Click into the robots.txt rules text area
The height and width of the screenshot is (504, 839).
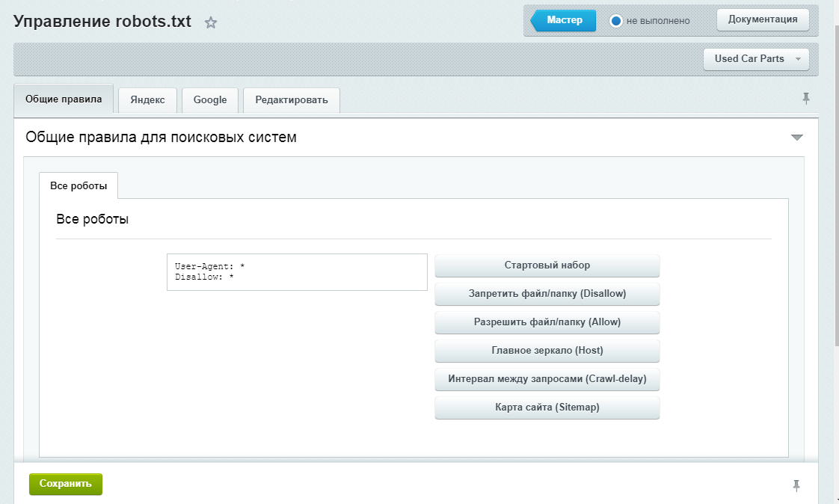tap(297, 272)
